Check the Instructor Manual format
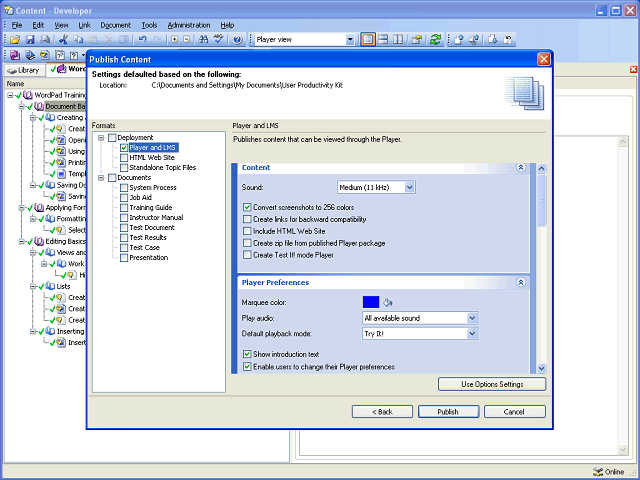640x480 pixels. click(124, 218)
